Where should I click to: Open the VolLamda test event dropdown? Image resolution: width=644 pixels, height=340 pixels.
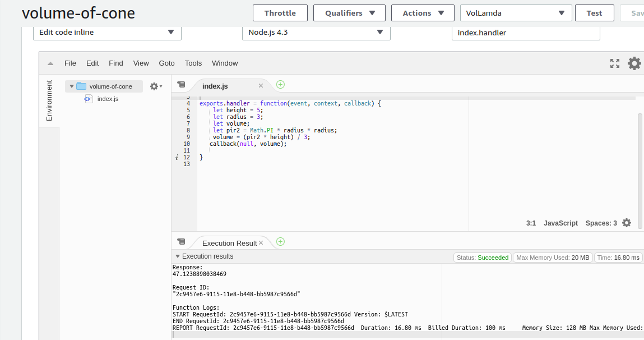click(x=516, y=13)
